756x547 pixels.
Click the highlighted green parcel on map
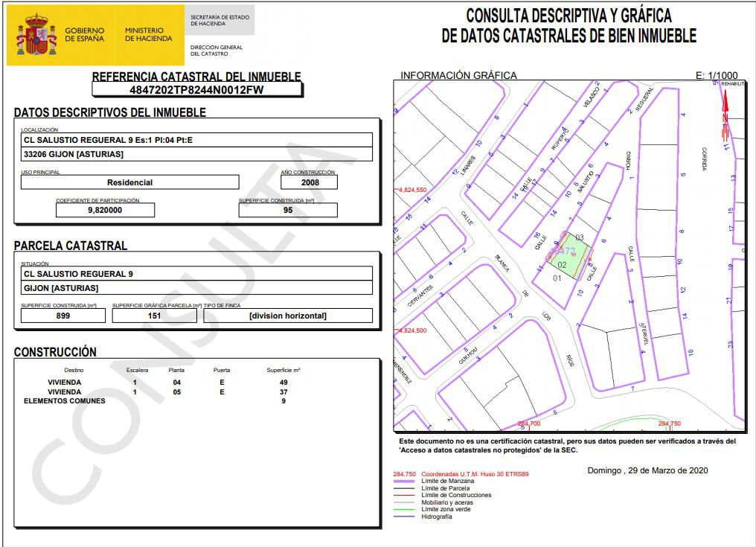[x=570, y=256]
